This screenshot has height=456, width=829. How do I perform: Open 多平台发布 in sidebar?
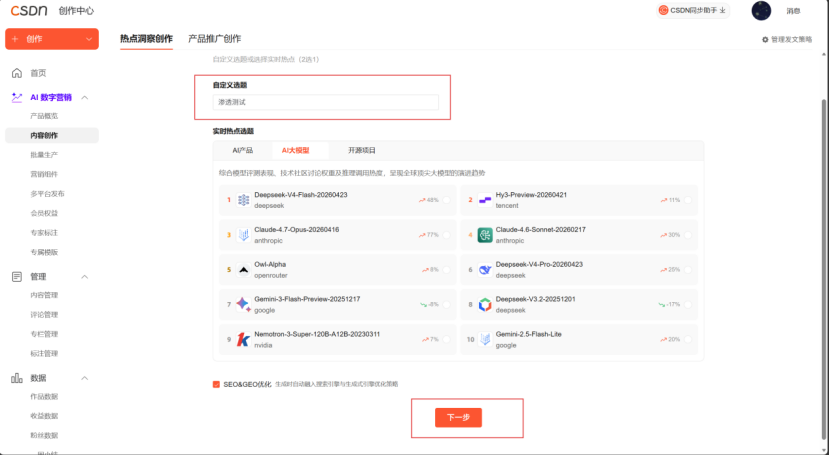pyautogui.click(x=48, y=194)
